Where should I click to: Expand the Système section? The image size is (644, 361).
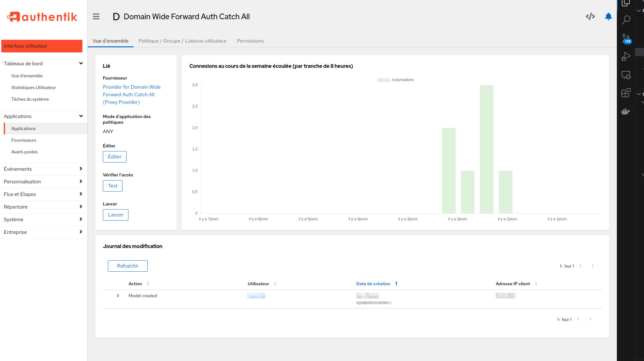(44, 219)
